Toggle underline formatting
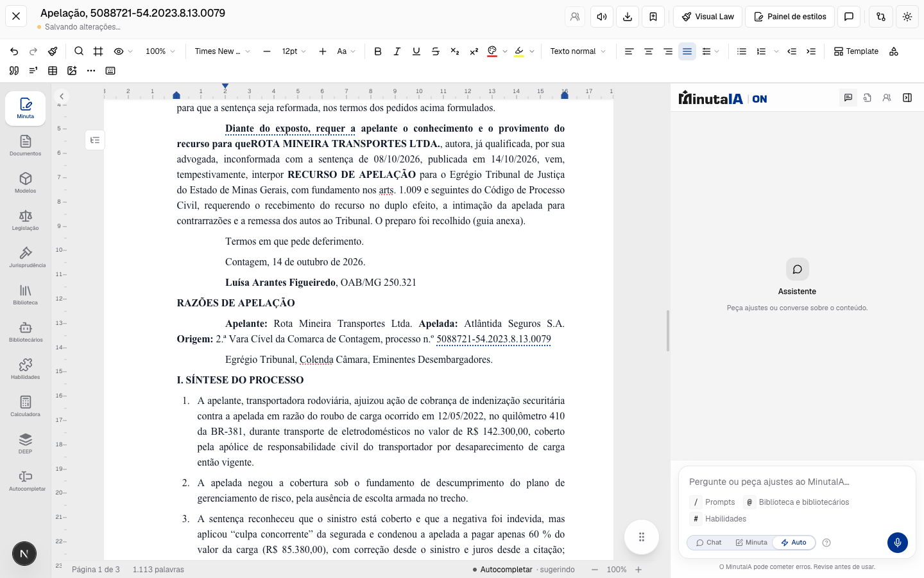 (x=416, y=51)
